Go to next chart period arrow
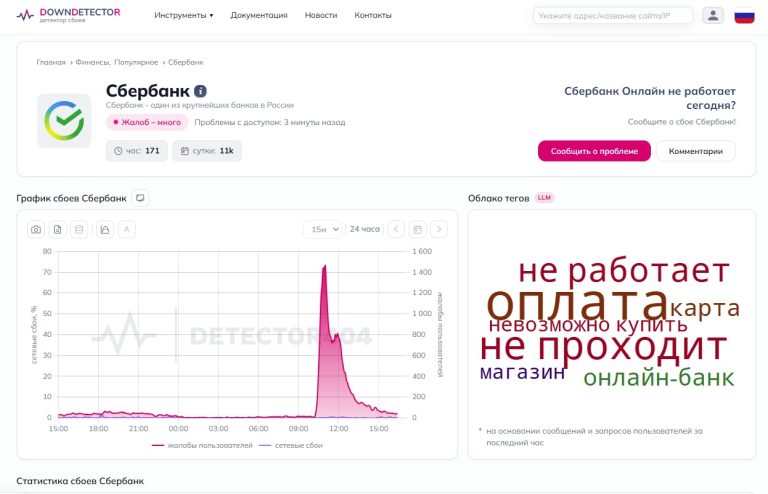 (439, 229)
